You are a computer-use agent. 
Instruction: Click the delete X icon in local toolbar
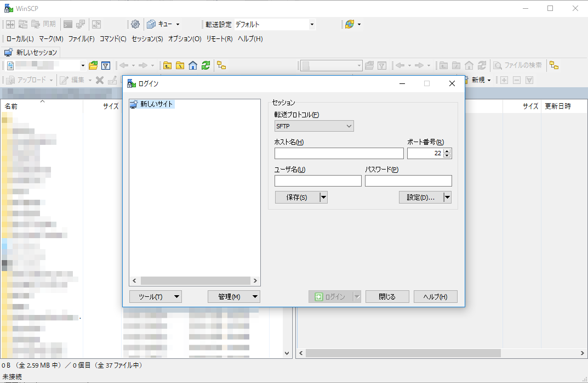(x=99, y=80)
